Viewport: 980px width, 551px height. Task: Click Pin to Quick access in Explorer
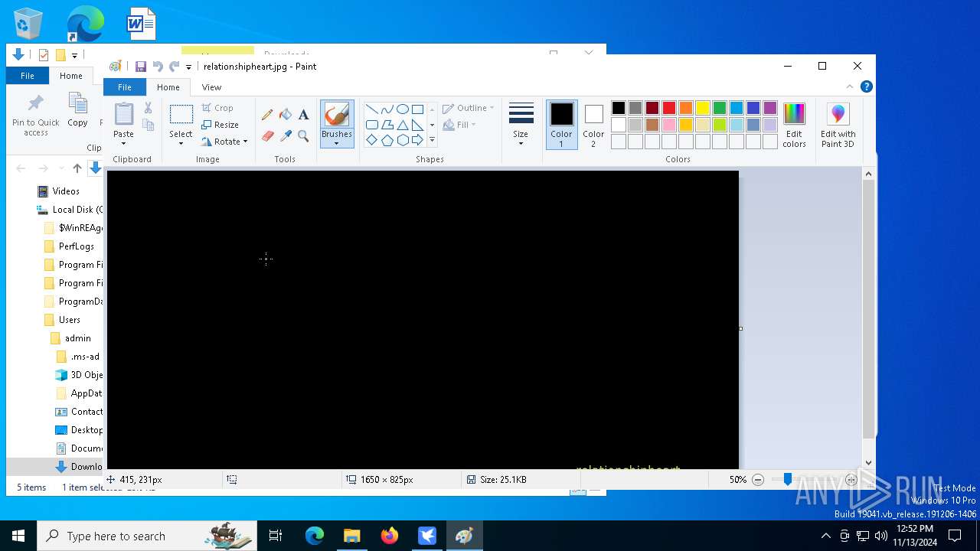click(x=35, y=116)
